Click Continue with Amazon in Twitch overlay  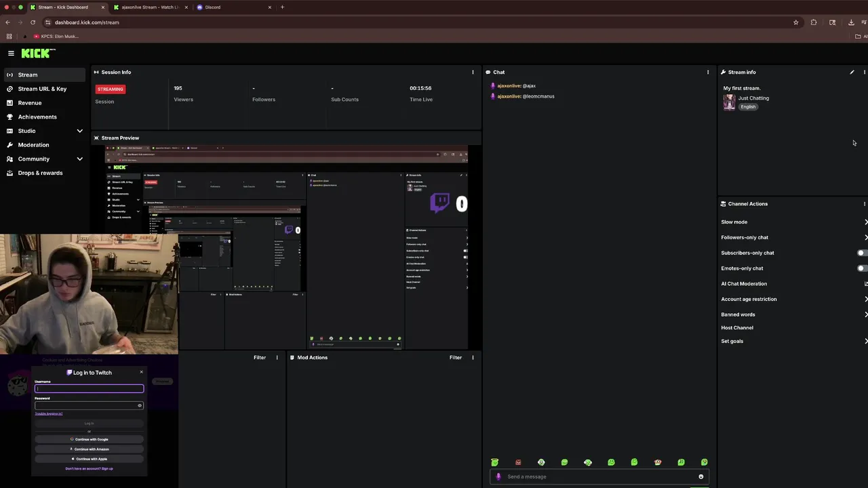pyautogui.click(x=90, y=449)
